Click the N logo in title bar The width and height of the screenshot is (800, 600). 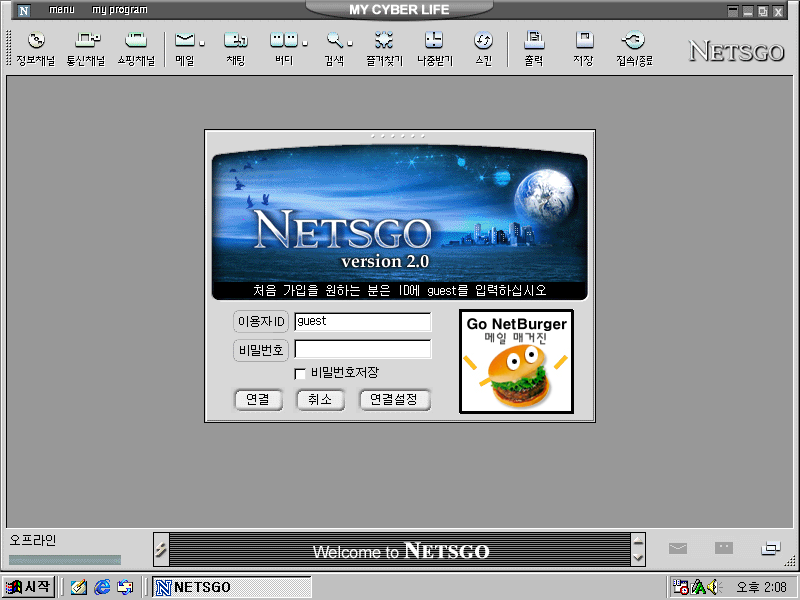coord(23,10)
